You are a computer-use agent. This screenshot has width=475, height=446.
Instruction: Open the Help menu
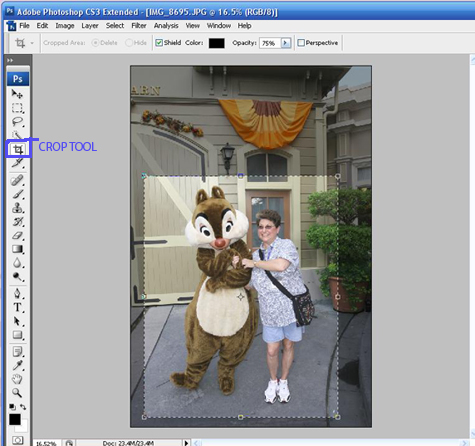tap(244, 26)
